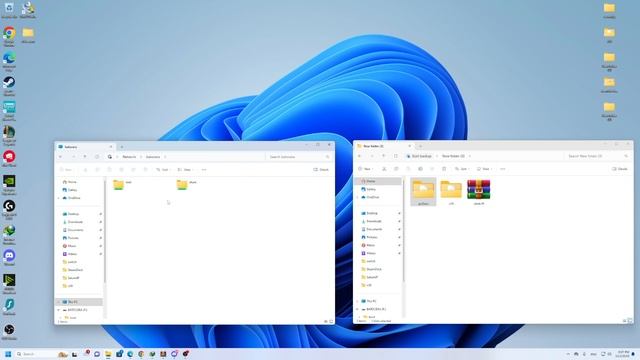This screenshot has height=360, width=640.
Task: Toggle Details pane in New folder (3) window
Action: click(620, 169)
